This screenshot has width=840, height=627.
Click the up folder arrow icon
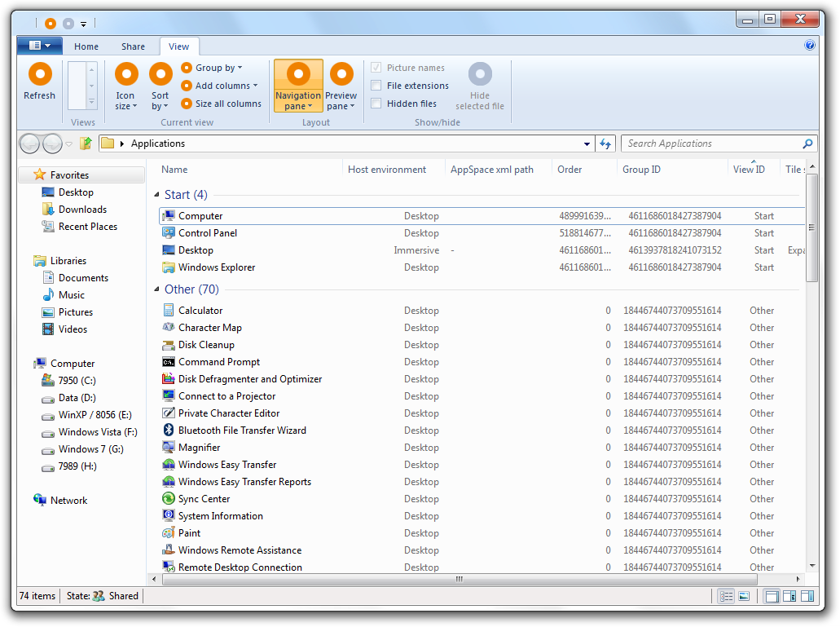pos(86,144)
